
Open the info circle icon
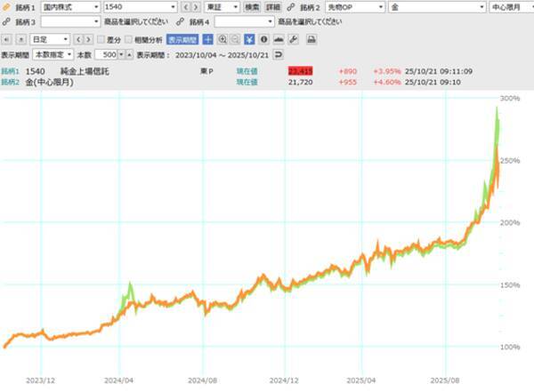pos(264,39)
